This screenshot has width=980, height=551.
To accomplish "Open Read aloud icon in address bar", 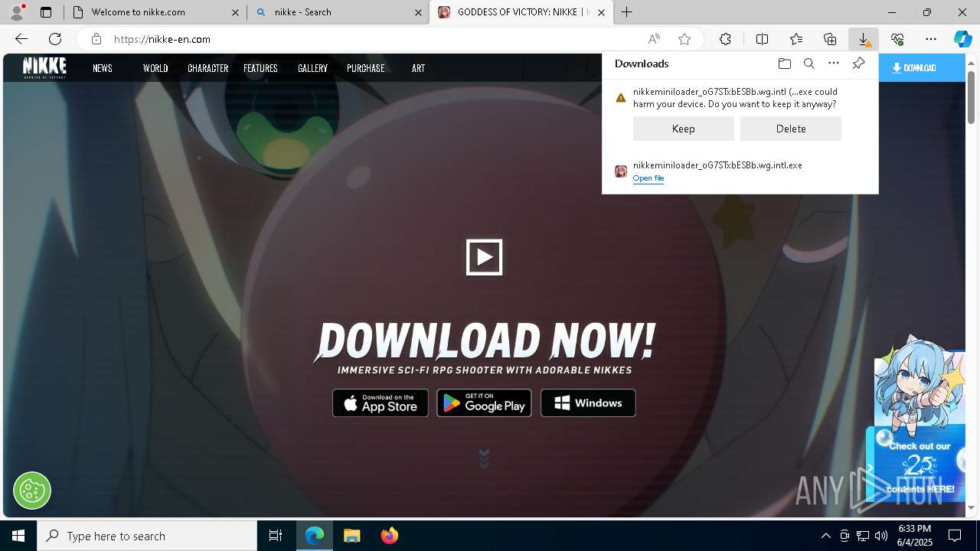I will coord(654,39).
